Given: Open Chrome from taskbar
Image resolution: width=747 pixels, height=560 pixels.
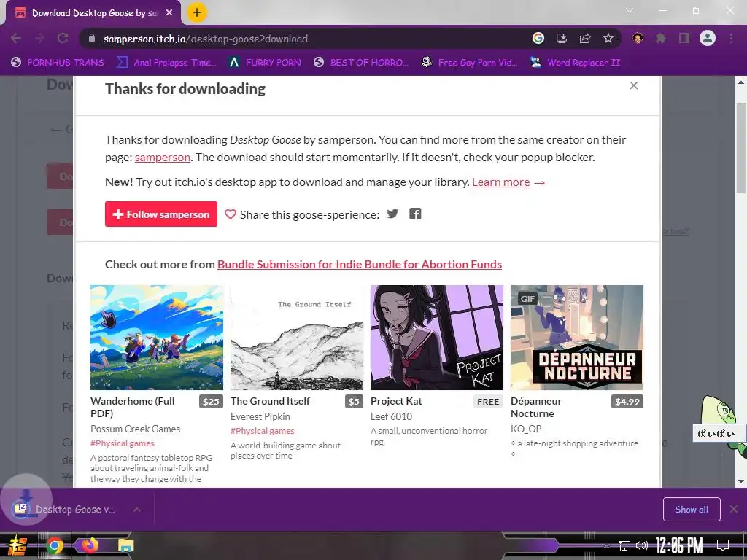Looking at the screenshot, I should click(54, 545).
